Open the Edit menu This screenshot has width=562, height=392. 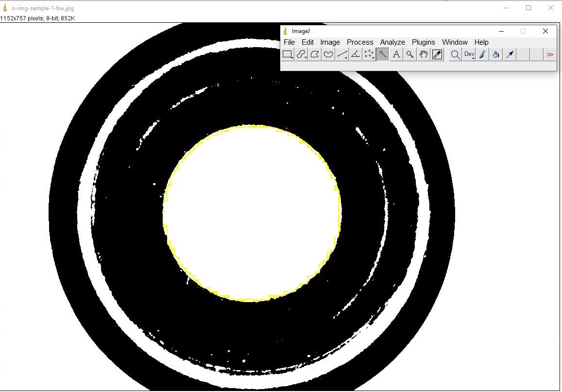(307, 42)
